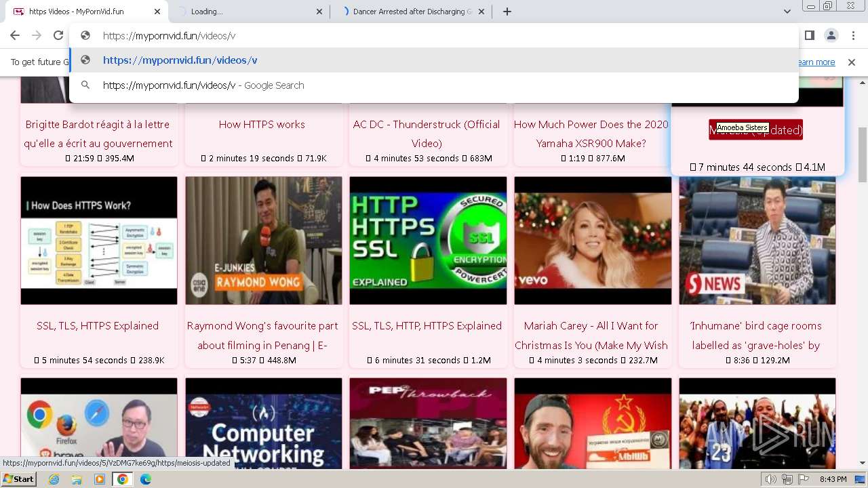
Task: Choose the Google Search suggestion
Action: click(x=434, y=85)
